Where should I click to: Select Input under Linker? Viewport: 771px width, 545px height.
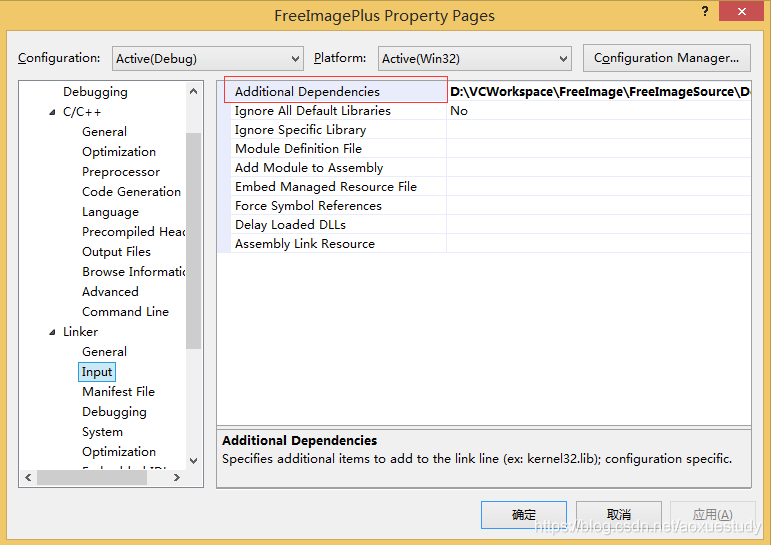(x=97, y=372)
